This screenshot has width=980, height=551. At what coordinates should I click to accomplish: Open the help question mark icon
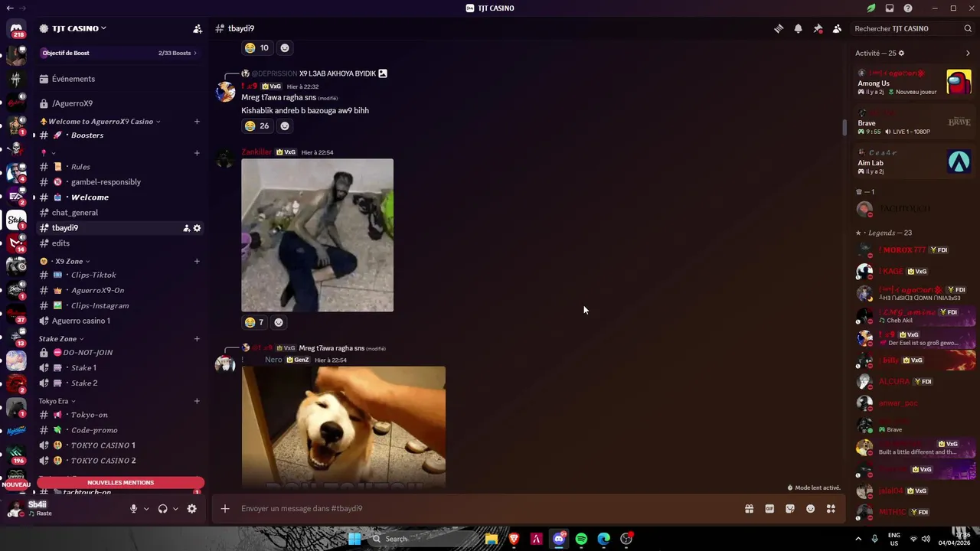coord(908,8)
